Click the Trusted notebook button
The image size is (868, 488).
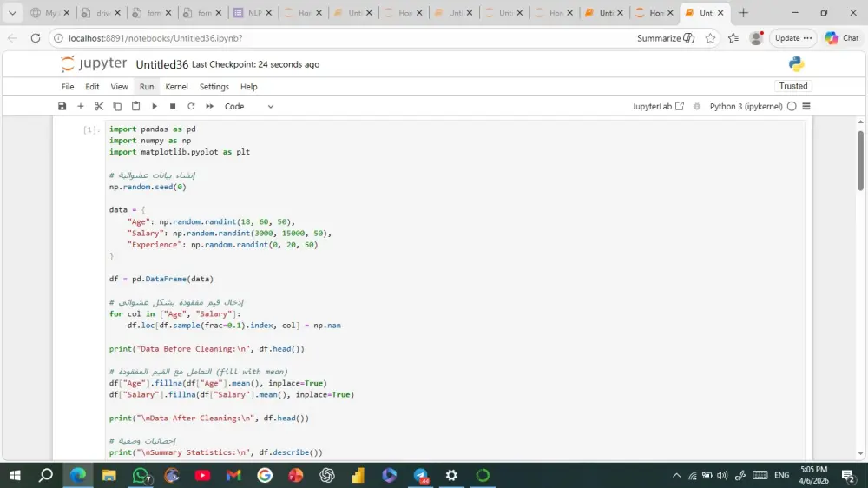(x=792, y=86)
